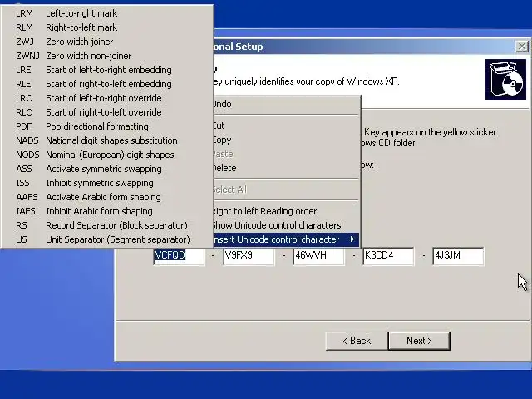532x399 pixels.
Task: Insert the LRM Left-to-right mark
Action: click(x=107, y=13)
